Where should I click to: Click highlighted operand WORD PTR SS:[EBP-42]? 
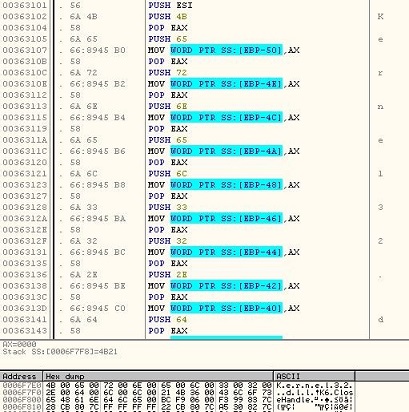coord(226,286)
